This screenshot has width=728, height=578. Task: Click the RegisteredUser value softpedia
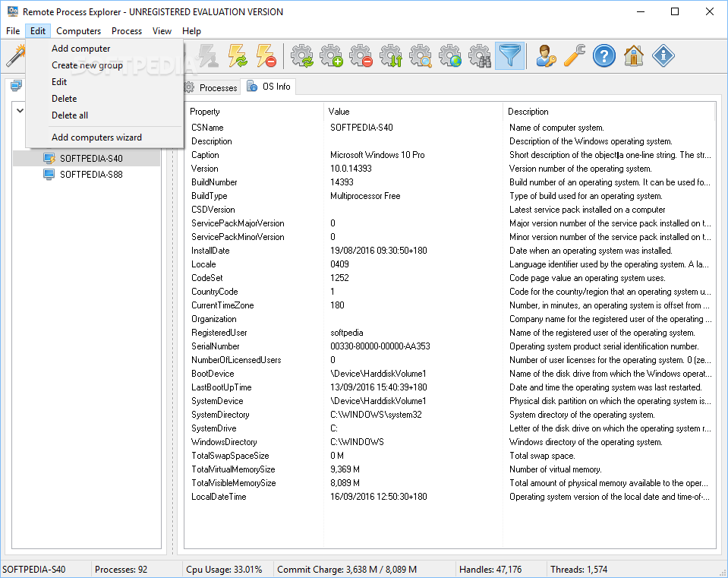point(346,333)
